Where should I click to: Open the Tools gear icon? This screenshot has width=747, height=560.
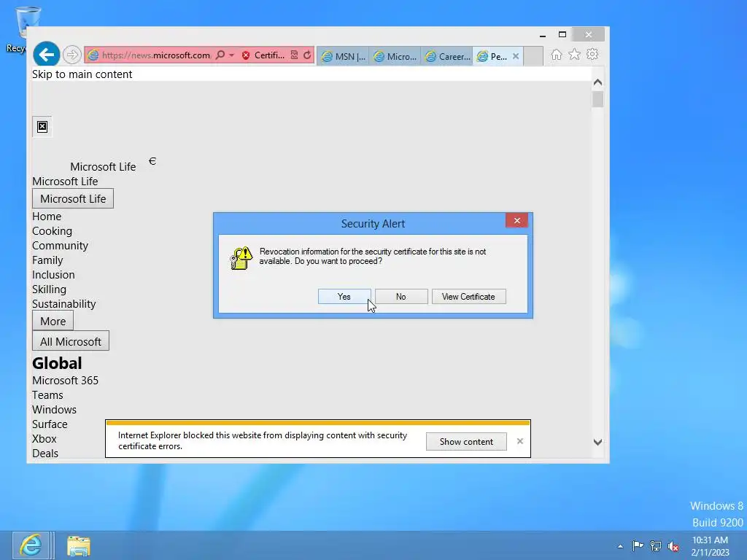(x=592, y=54)
